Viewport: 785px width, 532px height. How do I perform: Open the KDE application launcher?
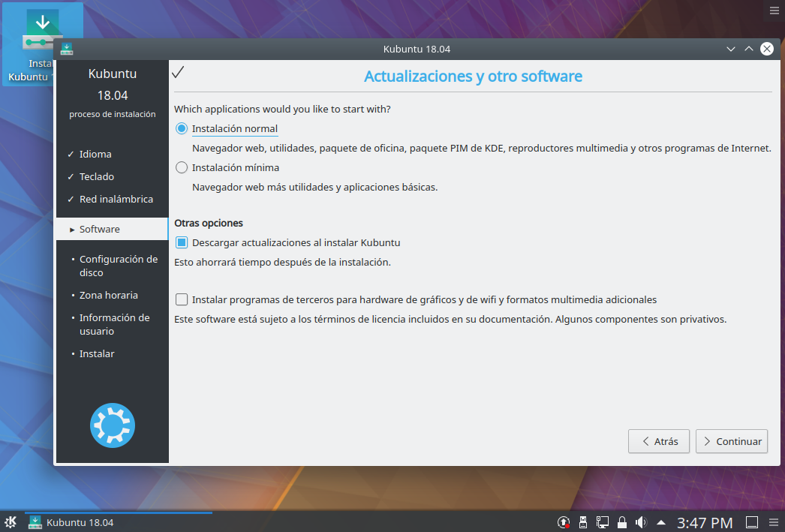(x=11, y=522)
